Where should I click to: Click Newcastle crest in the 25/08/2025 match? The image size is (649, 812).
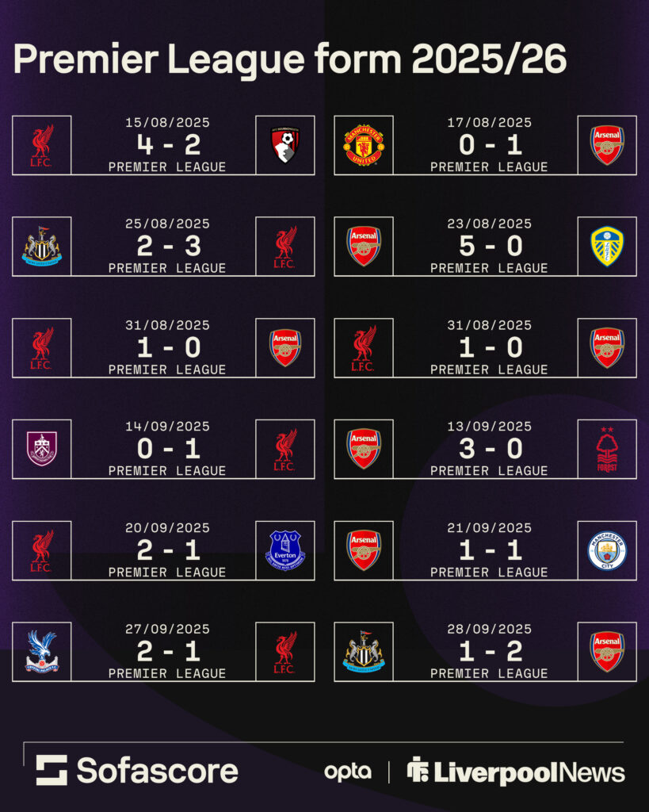(42, 247)
